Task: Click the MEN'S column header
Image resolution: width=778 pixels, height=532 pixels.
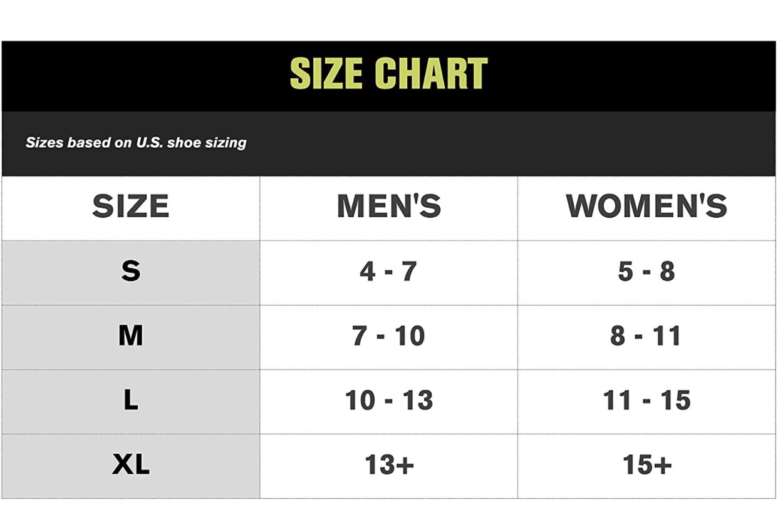Action: (x=389, y=207)
